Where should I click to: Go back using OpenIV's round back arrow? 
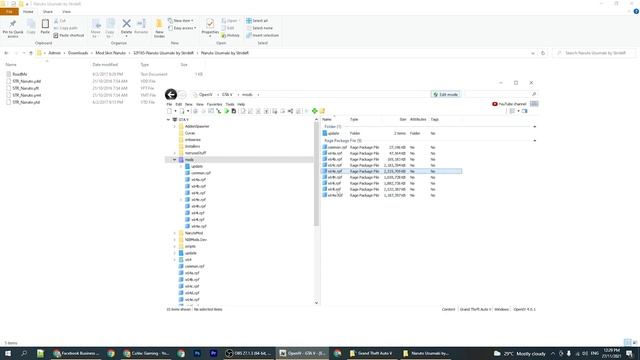(171, 95)
